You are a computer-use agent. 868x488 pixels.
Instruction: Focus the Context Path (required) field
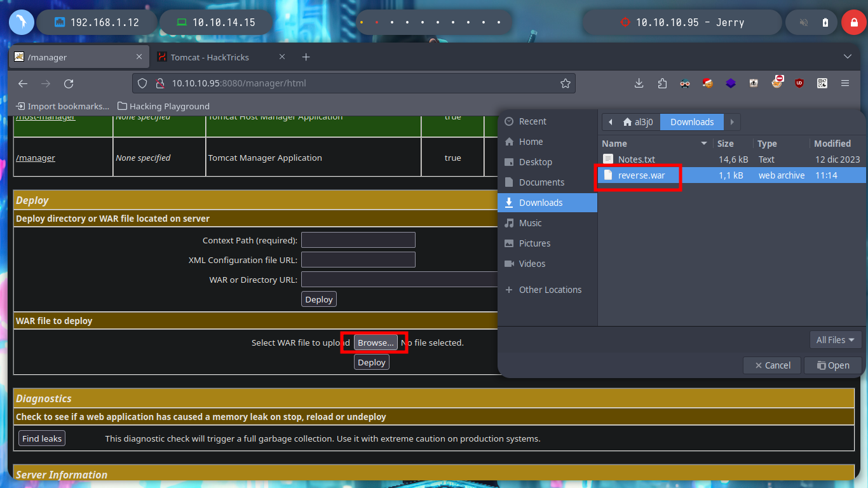358,240
